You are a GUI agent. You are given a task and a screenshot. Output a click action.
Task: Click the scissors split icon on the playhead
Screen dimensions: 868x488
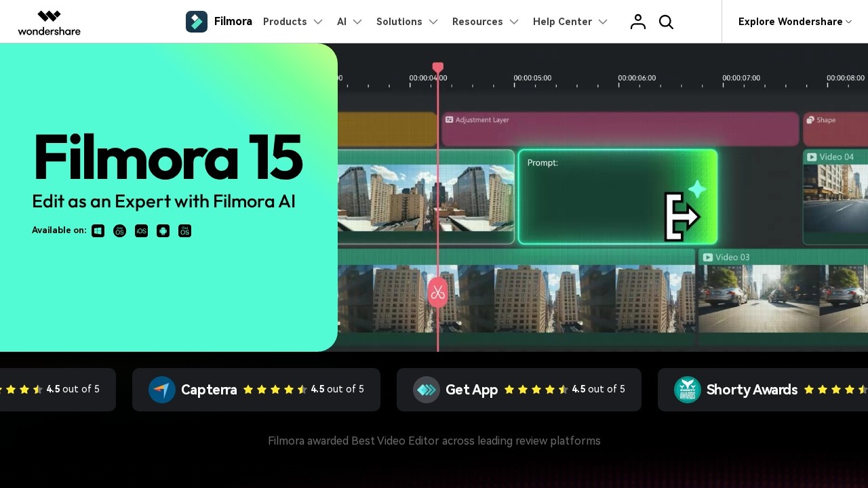438,292
